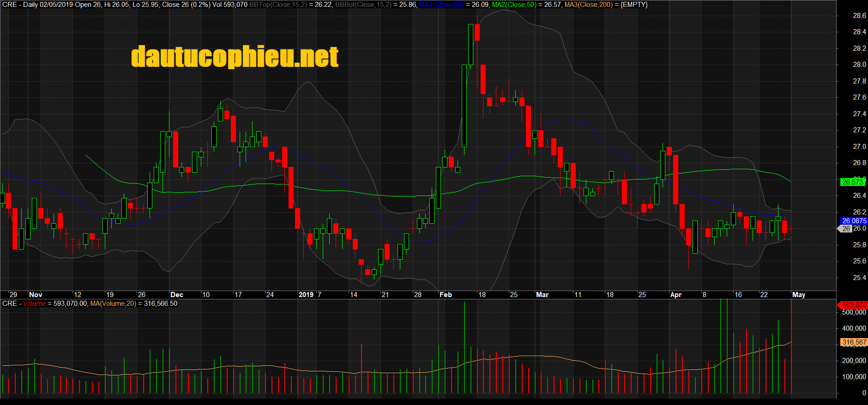Screen dimensions: 868x405
Task: Click the May label on date axis
Action: point(799,295)
